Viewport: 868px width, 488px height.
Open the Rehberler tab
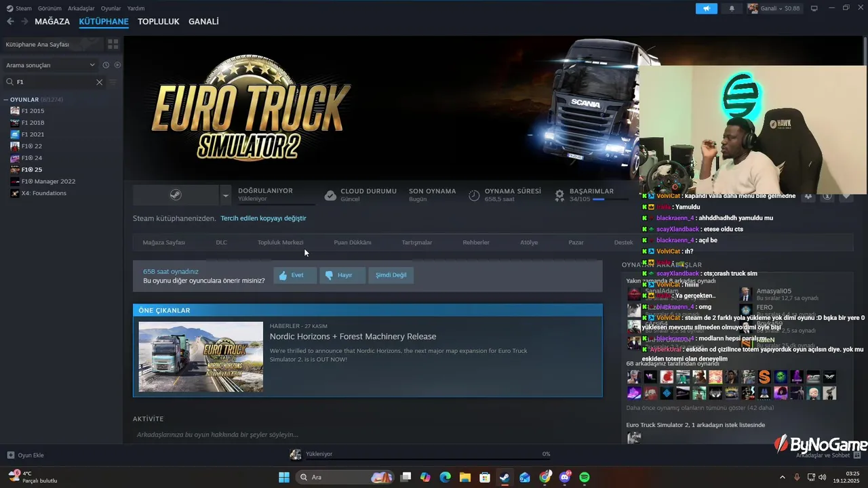476,242
